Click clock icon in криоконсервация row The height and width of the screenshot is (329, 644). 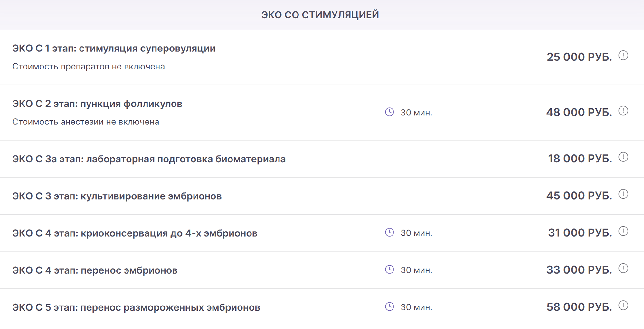390,233
